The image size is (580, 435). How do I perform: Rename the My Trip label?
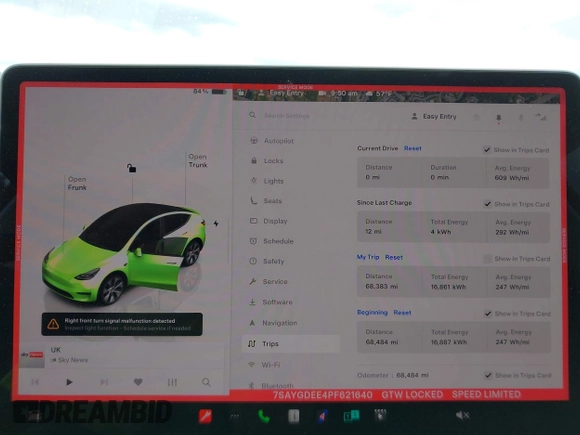368,257
